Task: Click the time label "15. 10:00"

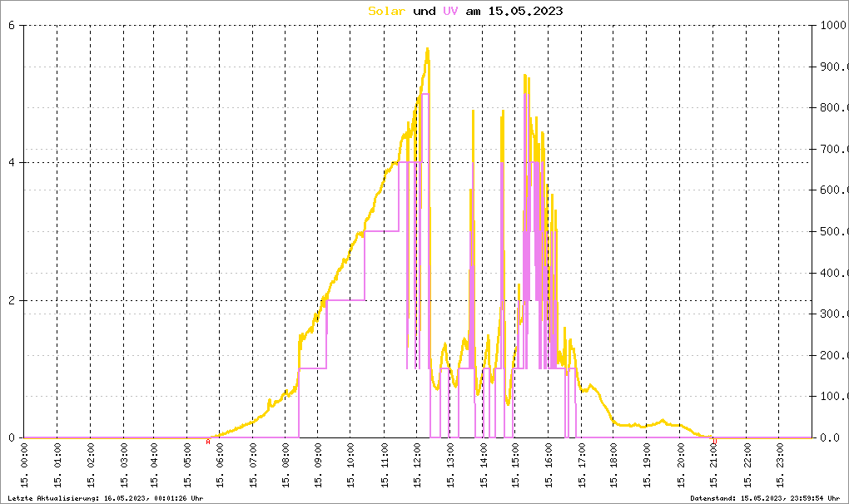Action: click(351, 466)
